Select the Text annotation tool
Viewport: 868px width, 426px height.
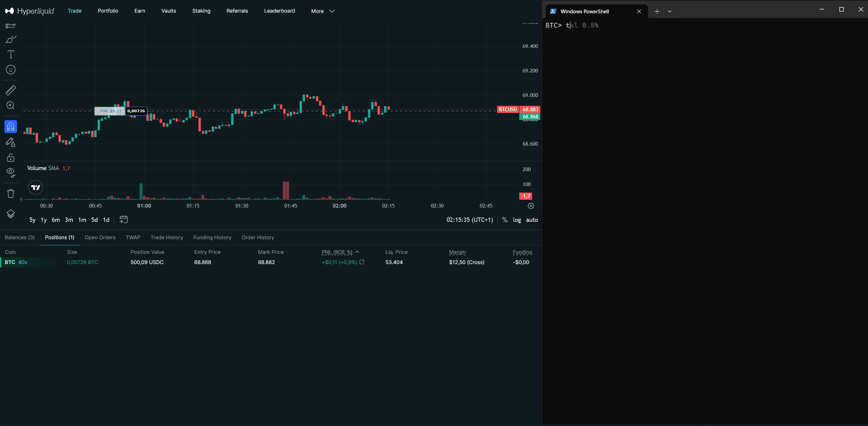pos(10,54)
